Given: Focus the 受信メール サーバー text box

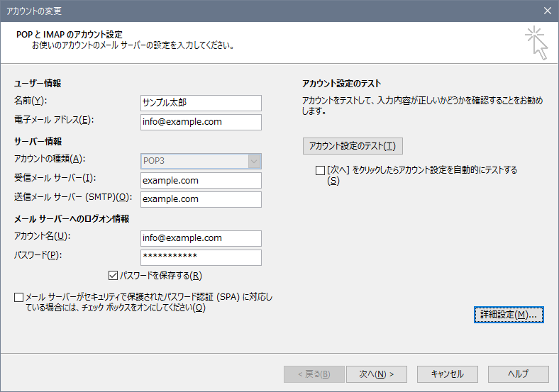Looking at the screenshot, I should tap(201, 181).
